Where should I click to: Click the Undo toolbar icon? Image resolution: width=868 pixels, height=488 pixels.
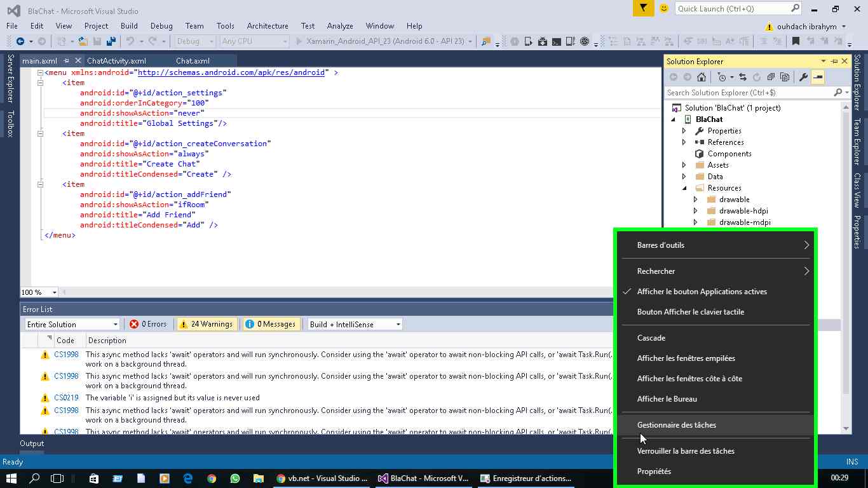(x=130, y=41)
